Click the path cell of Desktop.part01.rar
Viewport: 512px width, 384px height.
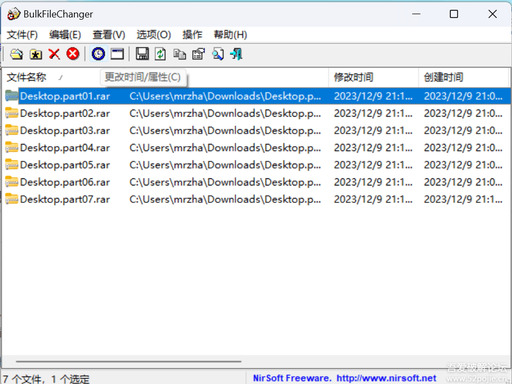tap(225, 96)
